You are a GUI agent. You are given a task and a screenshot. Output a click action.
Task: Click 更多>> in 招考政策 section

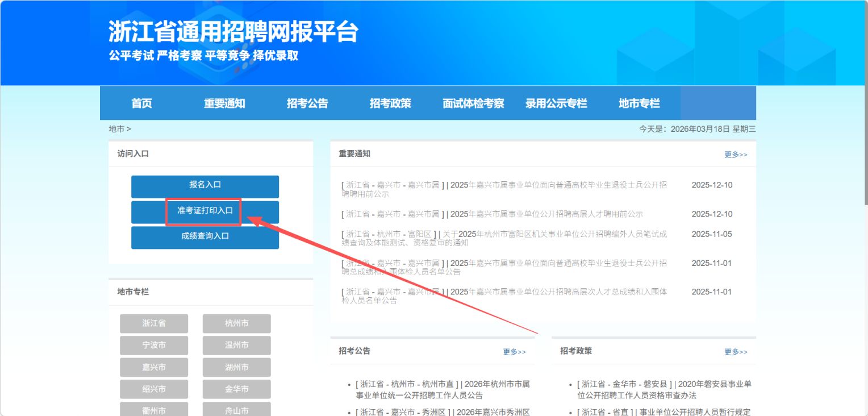736,352
